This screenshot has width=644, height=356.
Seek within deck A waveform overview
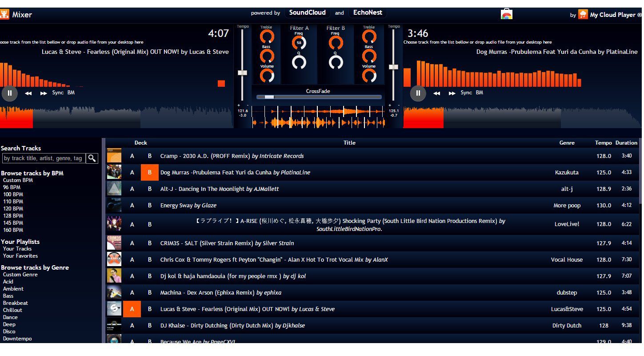tap(116, 117)
